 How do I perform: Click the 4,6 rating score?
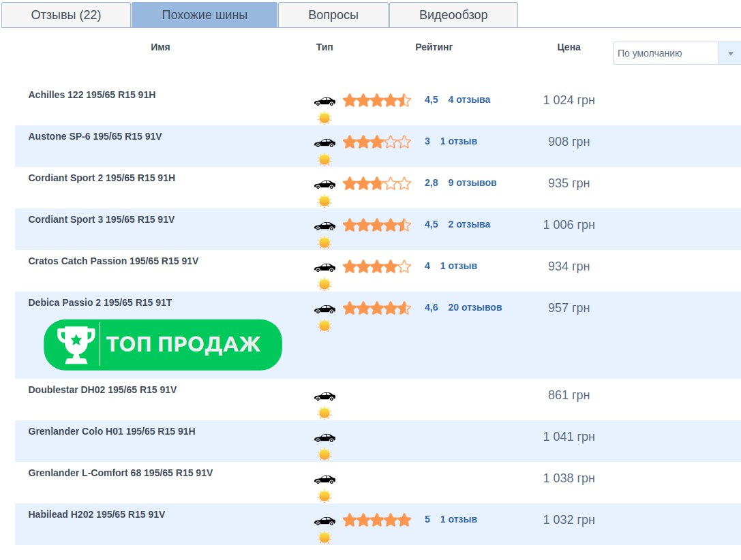pos(431,307)
